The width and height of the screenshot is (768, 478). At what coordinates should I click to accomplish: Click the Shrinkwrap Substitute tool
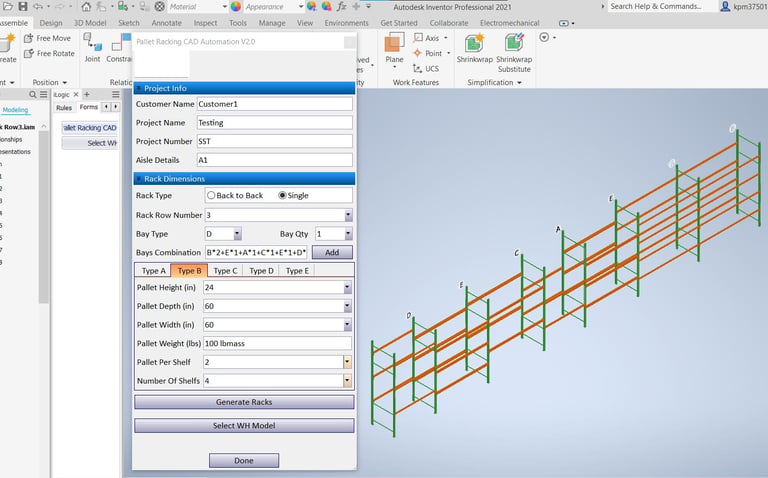514,53
